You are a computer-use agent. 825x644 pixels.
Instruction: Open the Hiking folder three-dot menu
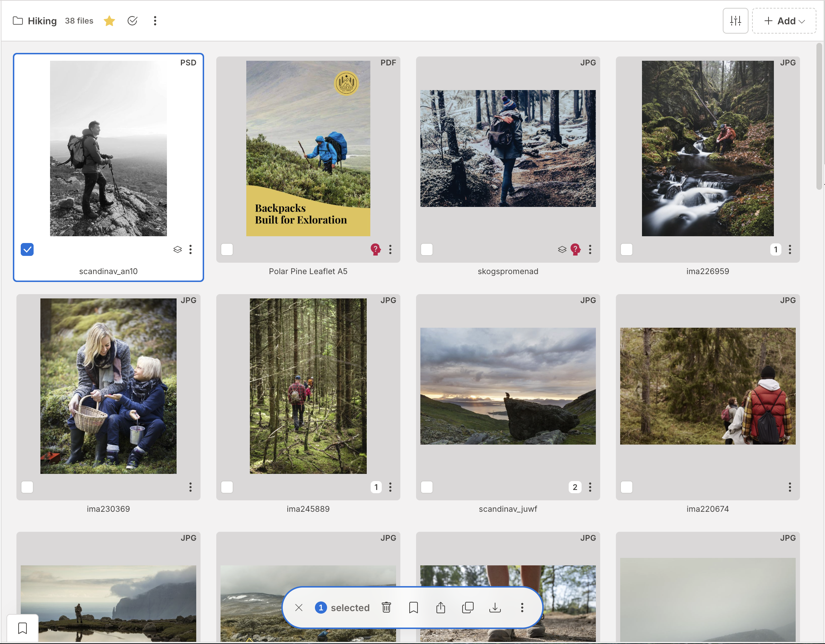(155, 21)
